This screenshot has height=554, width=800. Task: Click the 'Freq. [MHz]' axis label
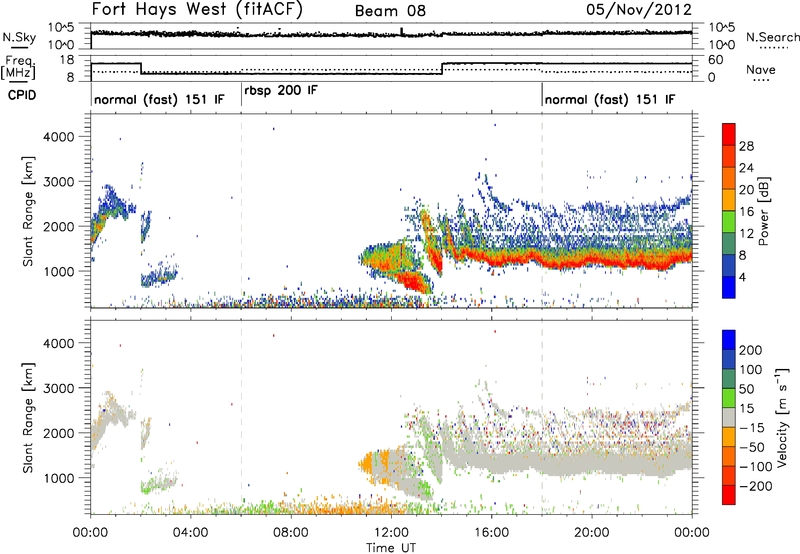(20, 67)
